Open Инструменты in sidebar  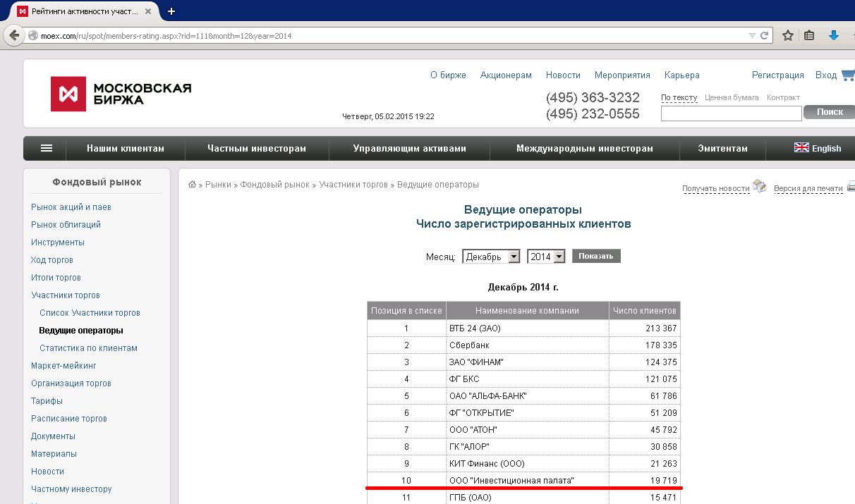pyautogui.click(x=58, y=242)
